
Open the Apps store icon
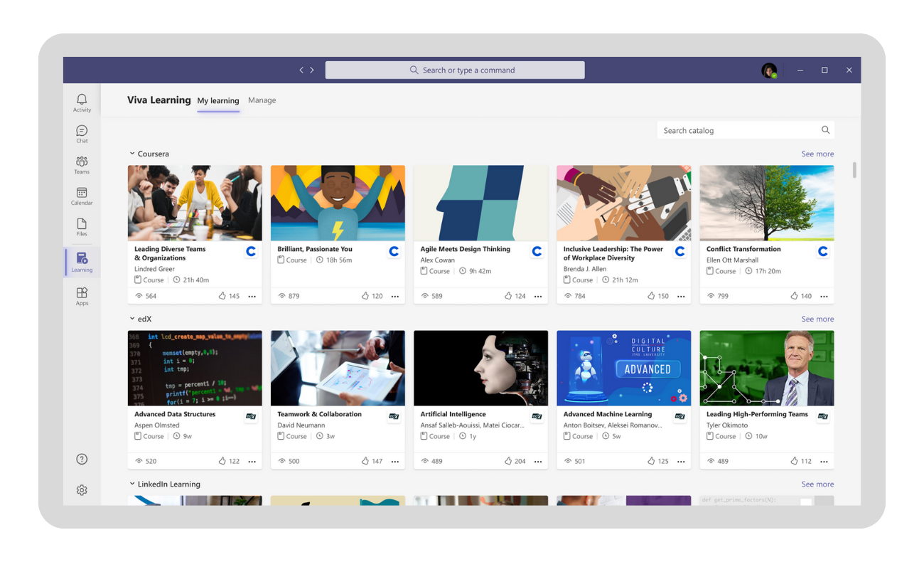point(82,296)
